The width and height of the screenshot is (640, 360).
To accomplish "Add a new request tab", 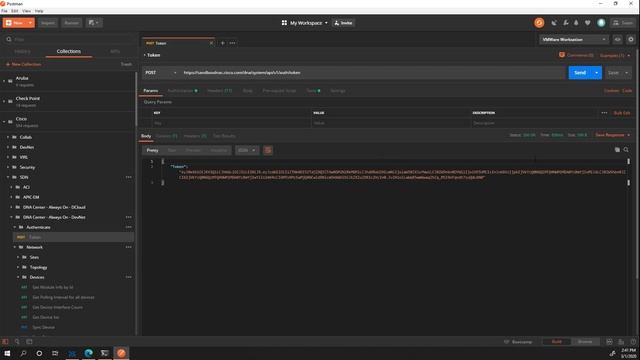I will tap(222, 43).
